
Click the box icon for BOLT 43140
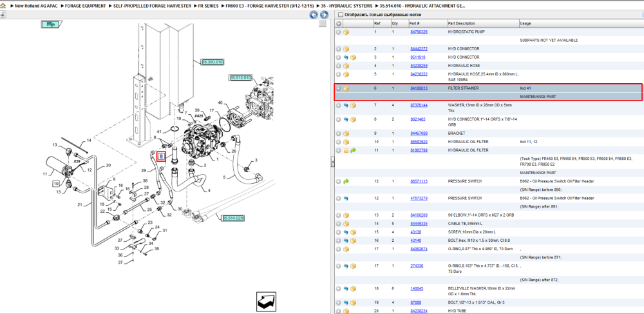click(353, 240)
